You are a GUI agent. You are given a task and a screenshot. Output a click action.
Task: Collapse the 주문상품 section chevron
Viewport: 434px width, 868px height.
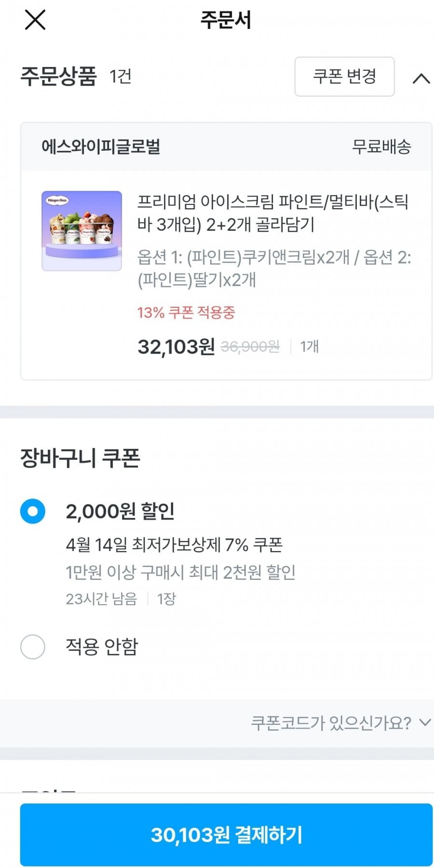421,78
